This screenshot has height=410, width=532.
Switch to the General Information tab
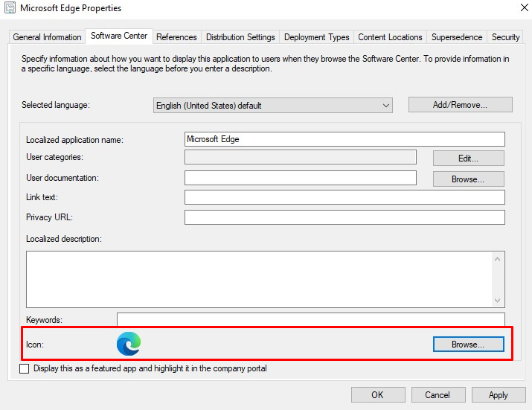[47, 37]
